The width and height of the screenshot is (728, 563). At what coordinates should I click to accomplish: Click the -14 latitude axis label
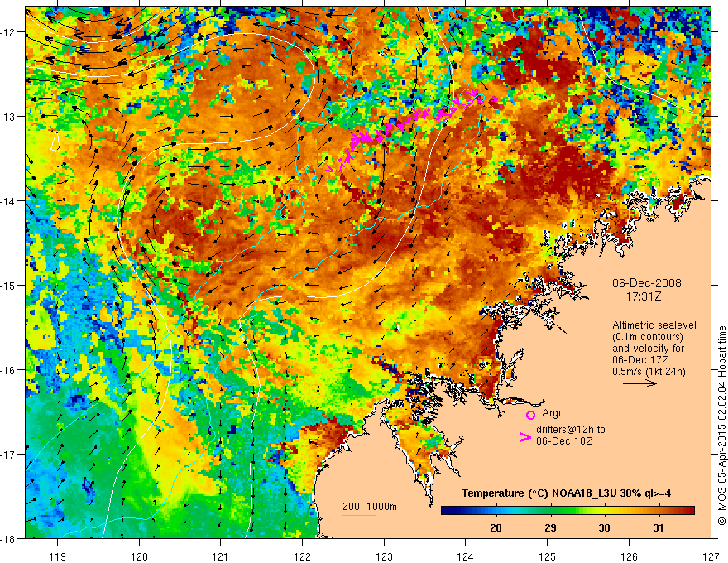click(9, 200)
